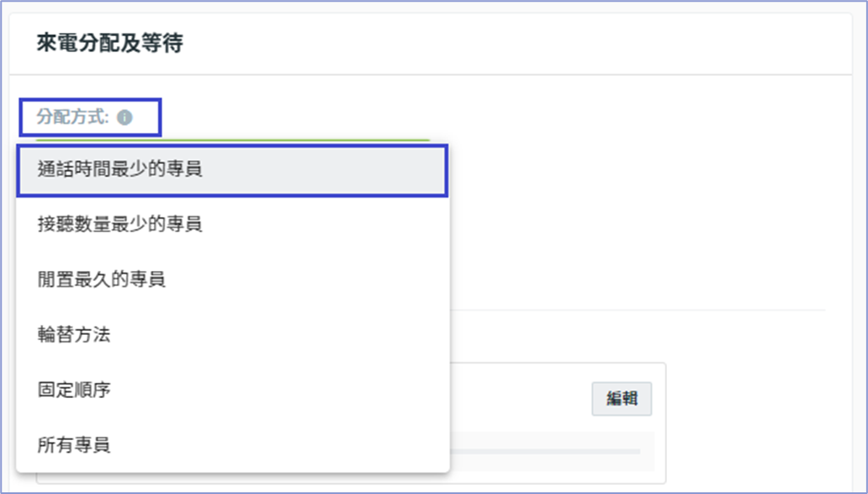Screen dimensions: 868x494
Task: Choose the 接聽數量最少的專員 option
Action: pos(232,225)
